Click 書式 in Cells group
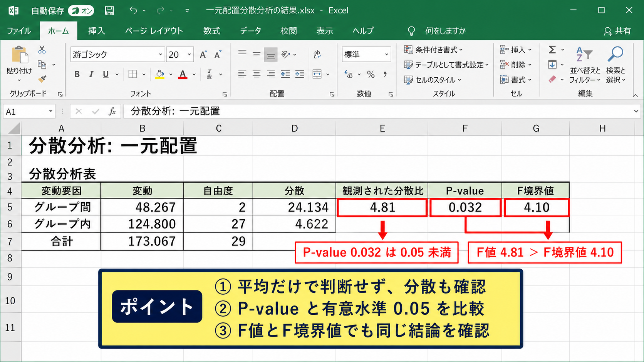This screenshot has height=362, width=644. click(x=516, y=80)
